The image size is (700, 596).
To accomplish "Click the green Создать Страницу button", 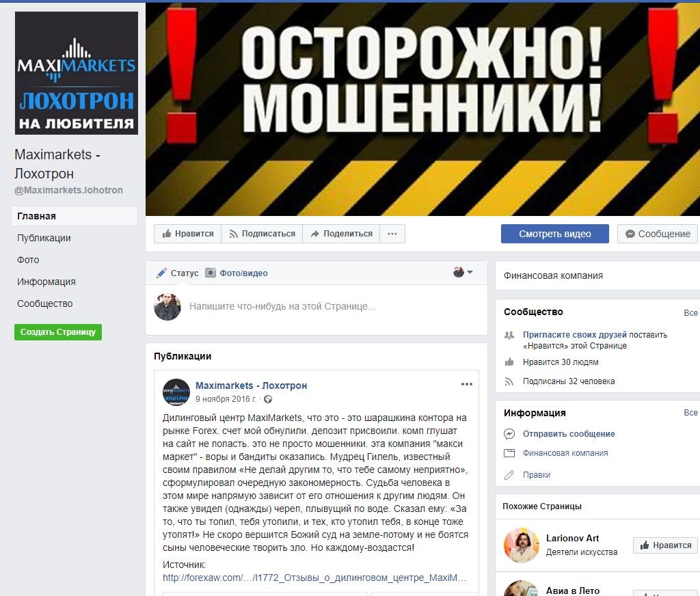I will point(58,331).
